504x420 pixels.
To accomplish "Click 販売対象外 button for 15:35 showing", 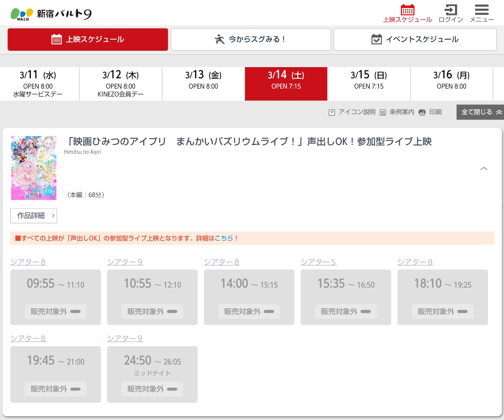I will (x=346, y=311).
